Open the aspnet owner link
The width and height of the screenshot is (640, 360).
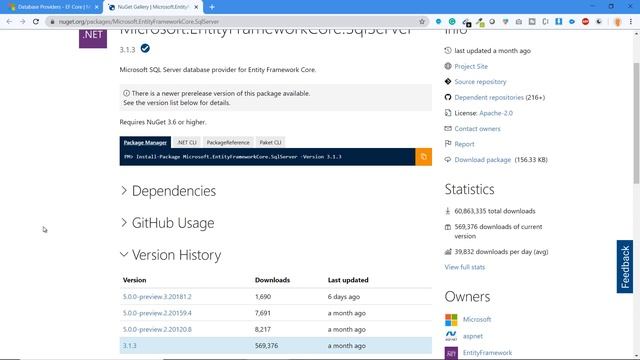pyautogui.click(x=473, y=336)
